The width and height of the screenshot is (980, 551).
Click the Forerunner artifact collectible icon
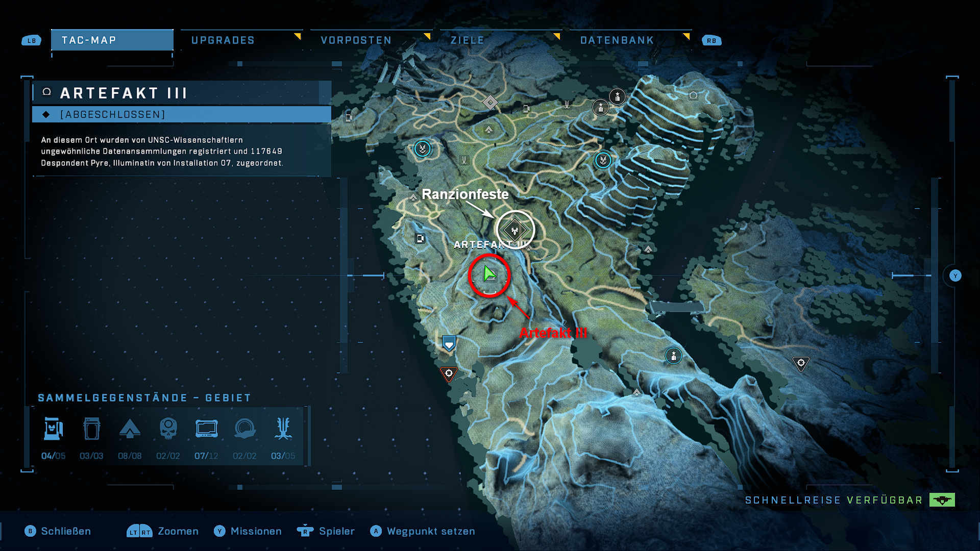[x=244, y=429]
